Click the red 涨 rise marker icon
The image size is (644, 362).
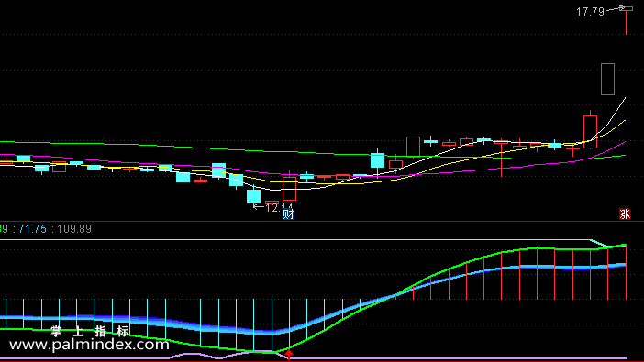pos(625,214)
